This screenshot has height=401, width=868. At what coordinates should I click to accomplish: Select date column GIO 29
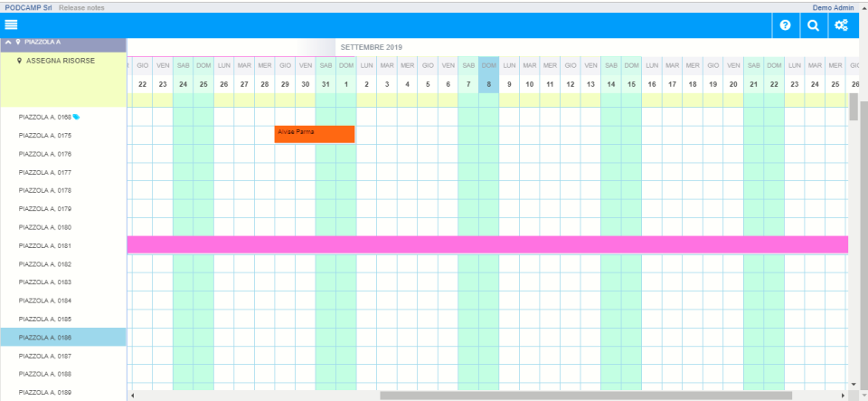coord(285,75)
